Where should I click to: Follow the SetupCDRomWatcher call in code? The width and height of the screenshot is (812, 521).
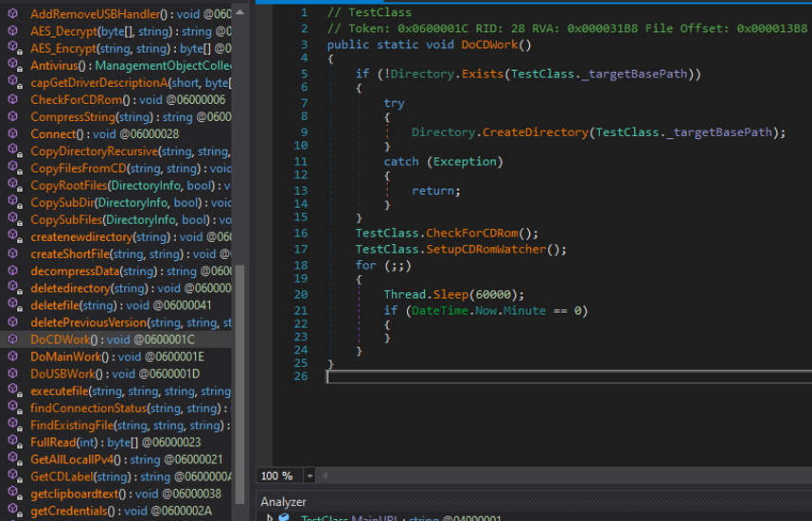click(x=485, y=250)
